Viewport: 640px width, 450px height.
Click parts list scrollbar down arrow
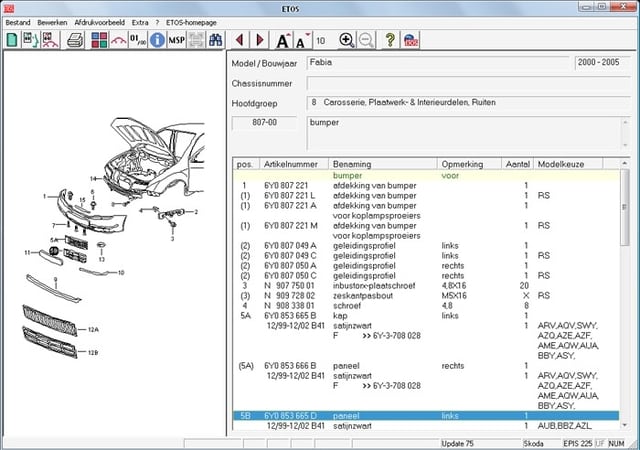624,425
